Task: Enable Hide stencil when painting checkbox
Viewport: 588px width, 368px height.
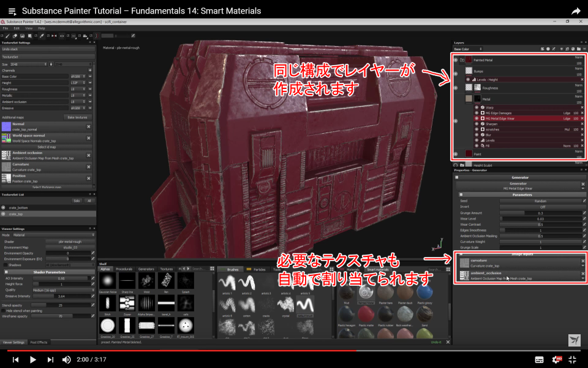Action: tap(4, 311)
